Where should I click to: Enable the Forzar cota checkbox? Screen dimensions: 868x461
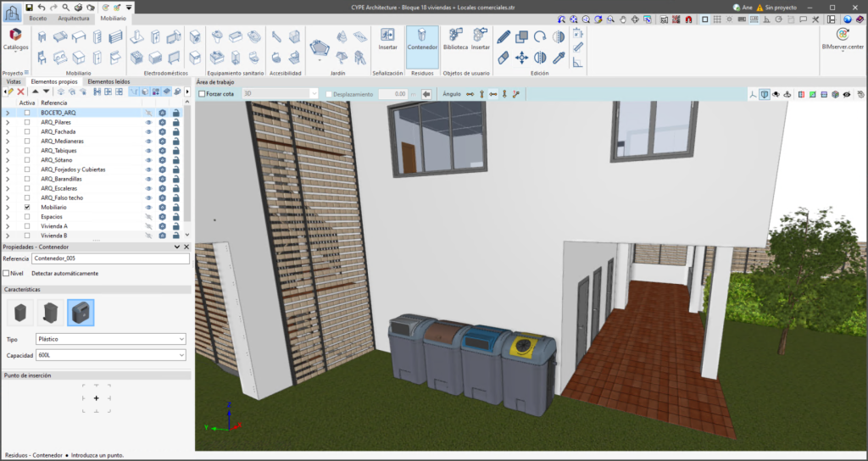(x=202, y=94)
